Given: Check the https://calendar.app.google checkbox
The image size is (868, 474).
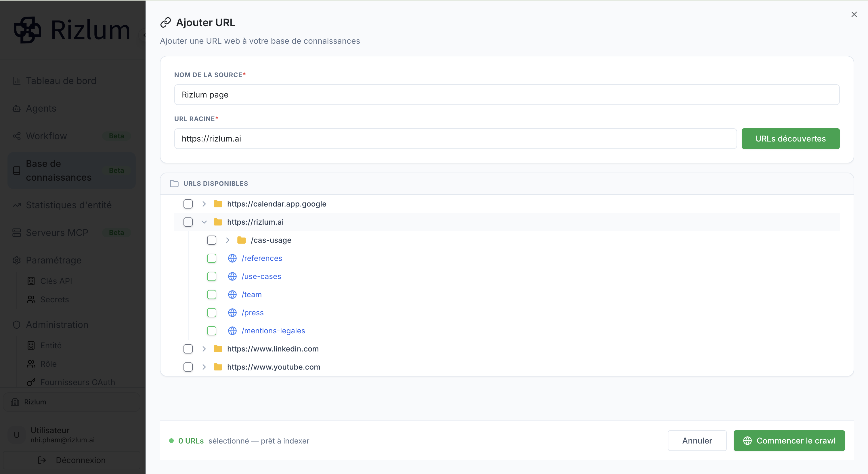Looking at the screenshot, I should [x=188, y=204].
